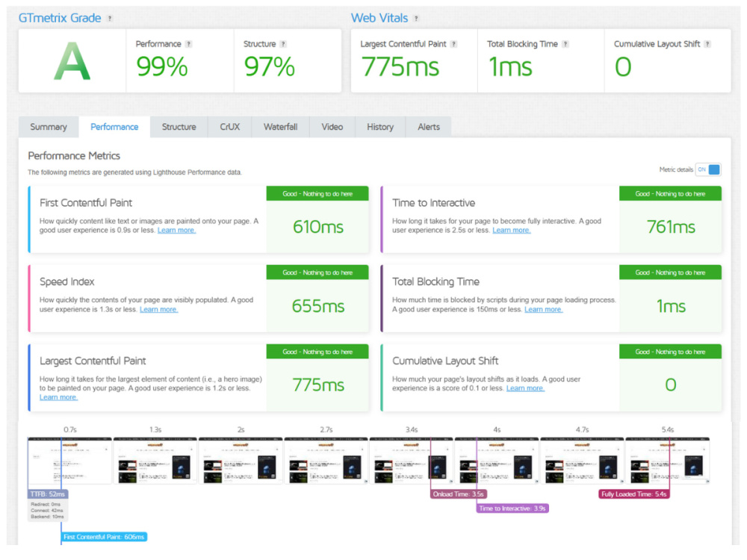Select the 1.3s filmstrip frame

[155, 461]
